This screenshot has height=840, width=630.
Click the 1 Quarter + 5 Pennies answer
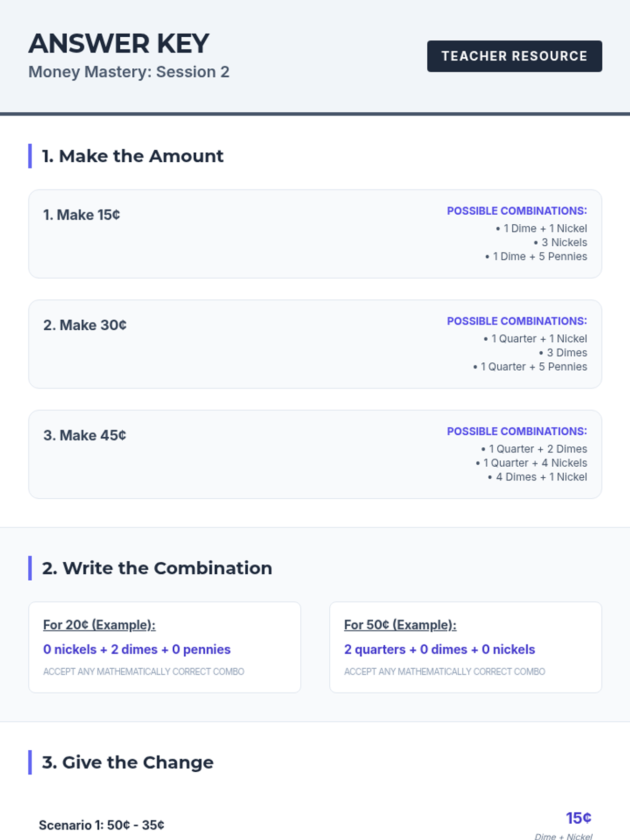point(530,367)
